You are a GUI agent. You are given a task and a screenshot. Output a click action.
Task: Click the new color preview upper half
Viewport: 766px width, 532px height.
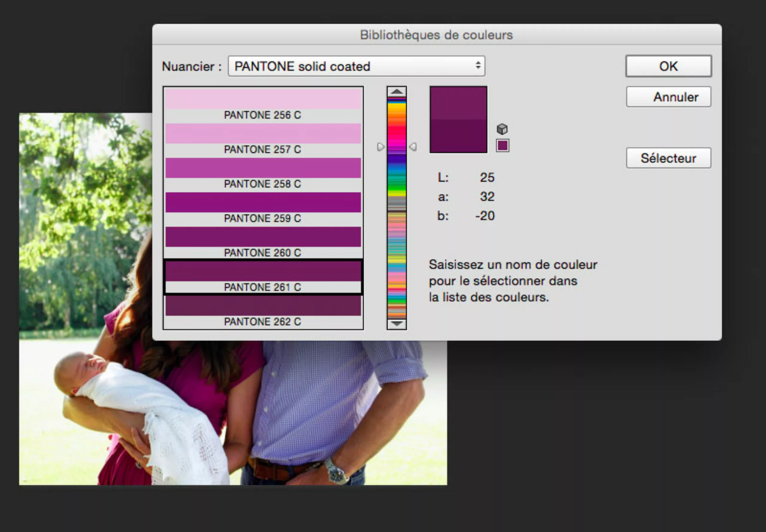pos(458,103)
